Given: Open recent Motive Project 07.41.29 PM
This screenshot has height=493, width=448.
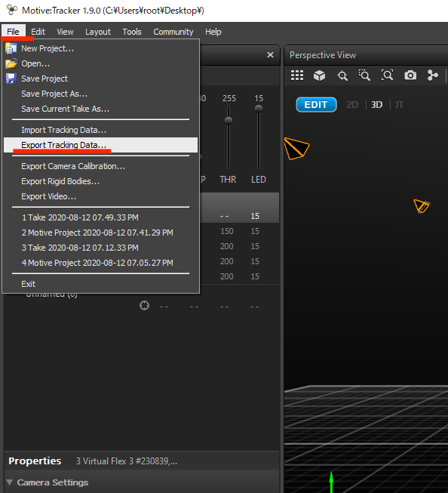Looking at the screenshot, I should 100,233.
